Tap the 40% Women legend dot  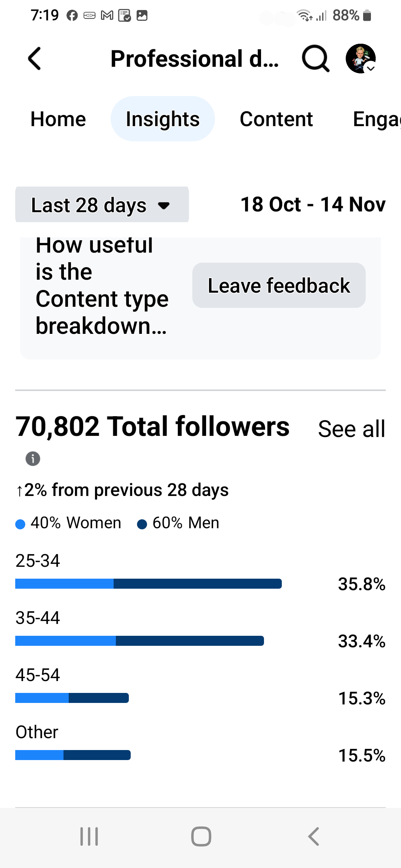[20, 524]
